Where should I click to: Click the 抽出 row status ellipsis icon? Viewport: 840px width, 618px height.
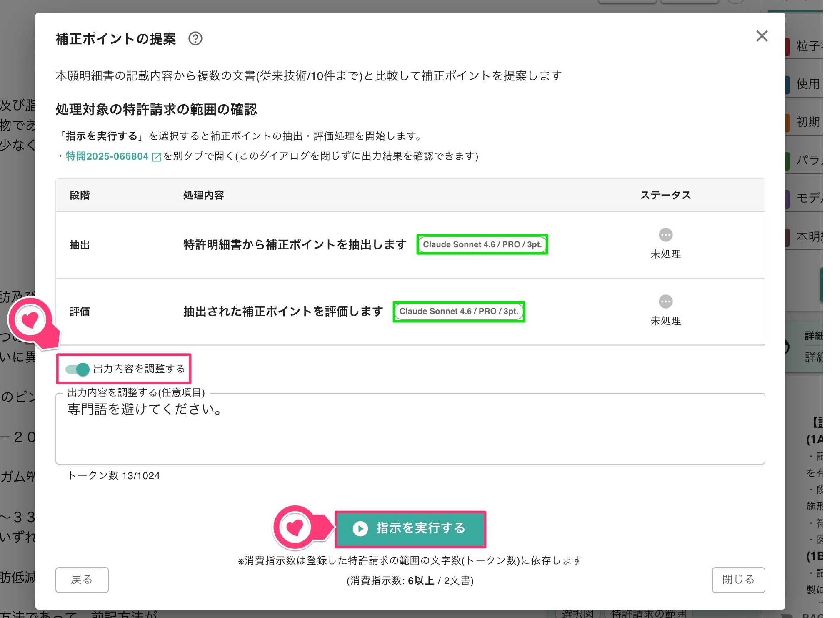click(665, 235)
